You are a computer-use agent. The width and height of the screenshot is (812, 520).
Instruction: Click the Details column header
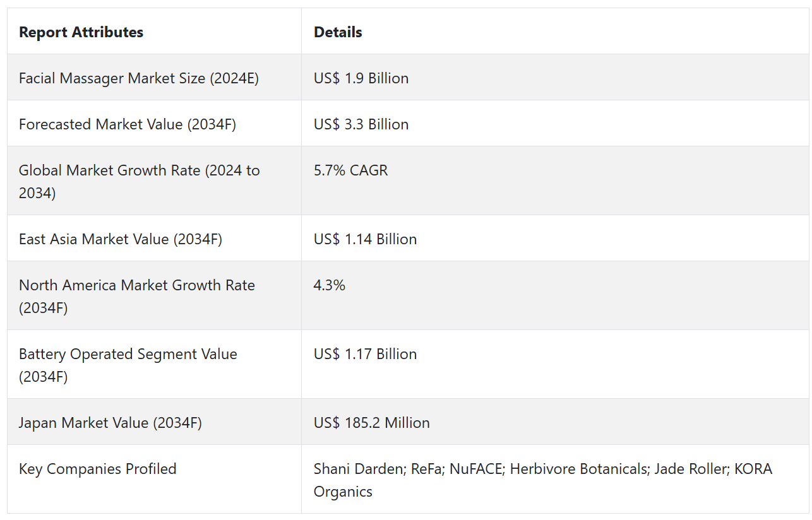click(338, 32)
